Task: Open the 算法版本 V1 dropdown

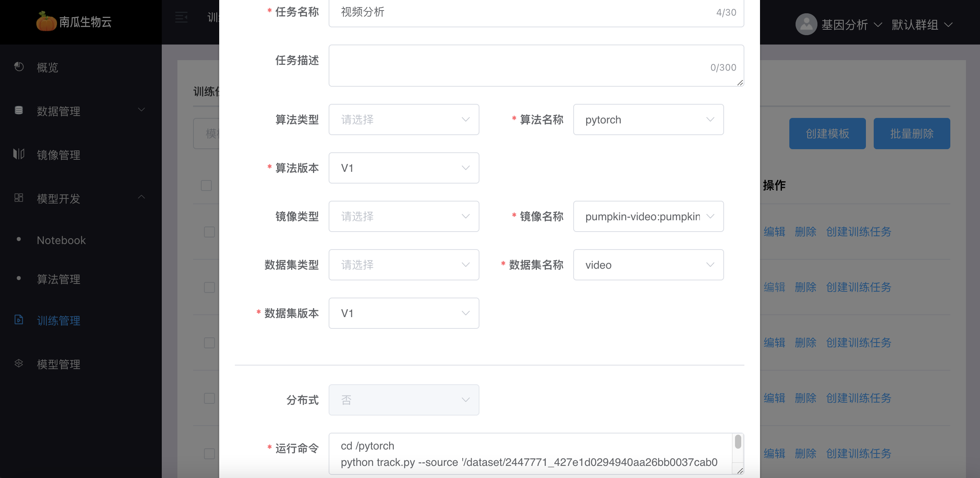Action: click(x=404, y=168)
